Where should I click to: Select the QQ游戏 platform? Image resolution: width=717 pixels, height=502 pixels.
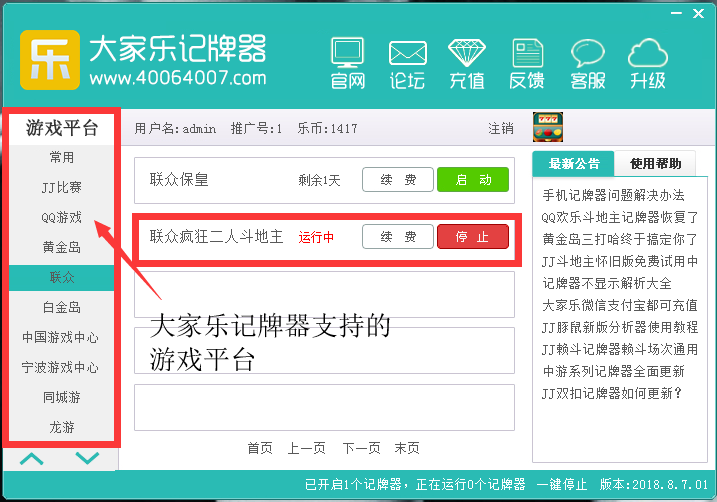(62, 217)
